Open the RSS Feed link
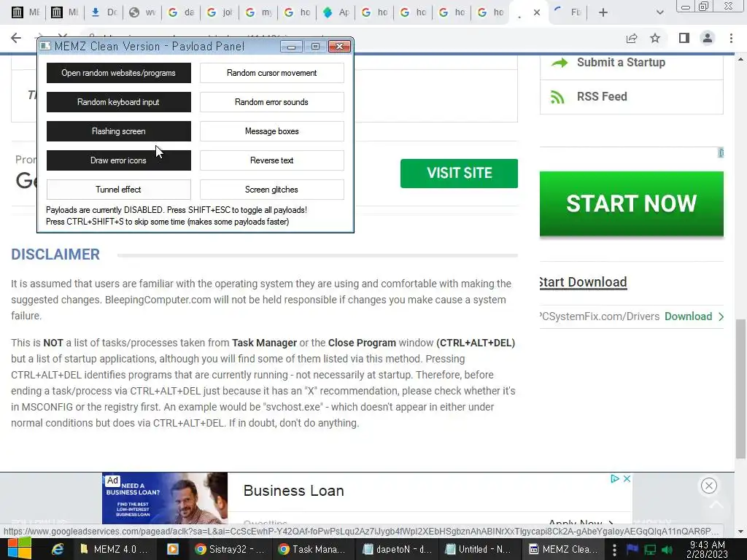Screen dimensions: 747x560 pos(602,97)
